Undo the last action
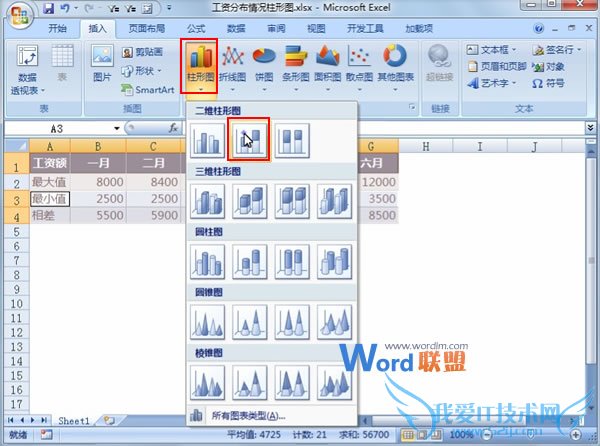Screen dimensions: 600x446 [65, 8]
